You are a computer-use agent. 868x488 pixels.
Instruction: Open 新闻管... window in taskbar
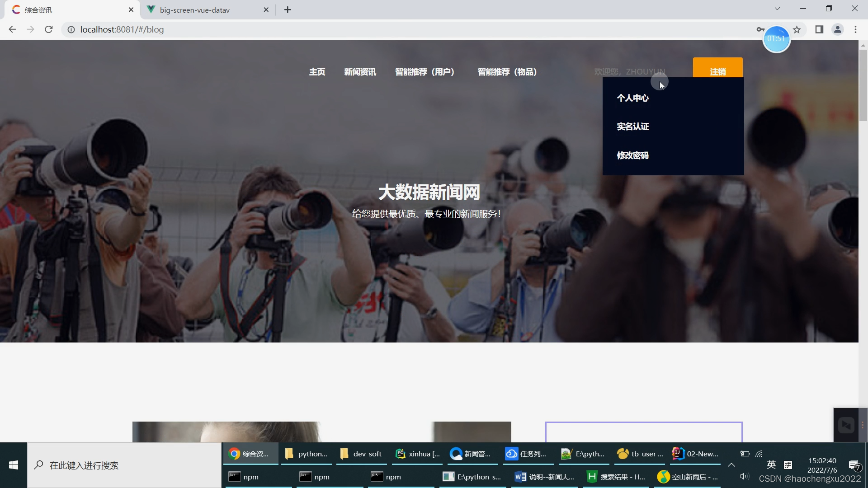(x=473, y=454)
